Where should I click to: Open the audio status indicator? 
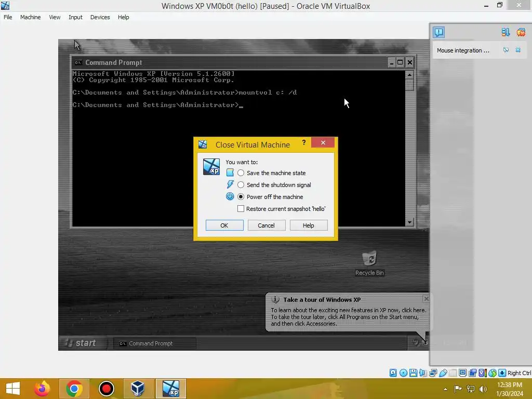(x=423, y=373)
